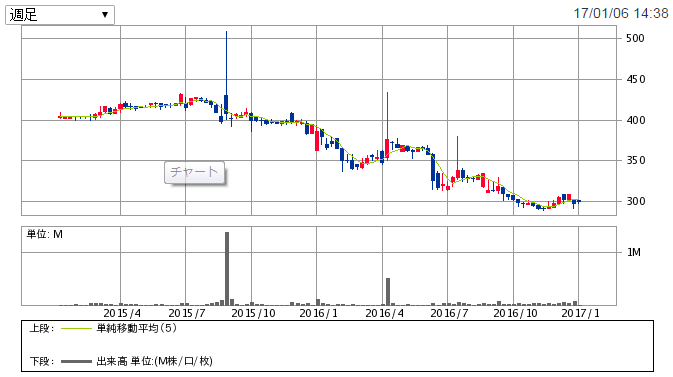
Task: Click the 2016/1 date axis label
Action: click(x=318, y=313)
